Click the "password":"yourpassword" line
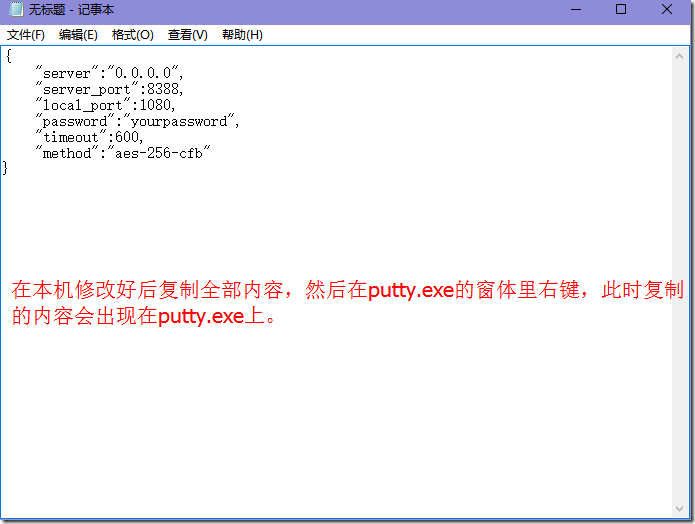 [137, 121]
